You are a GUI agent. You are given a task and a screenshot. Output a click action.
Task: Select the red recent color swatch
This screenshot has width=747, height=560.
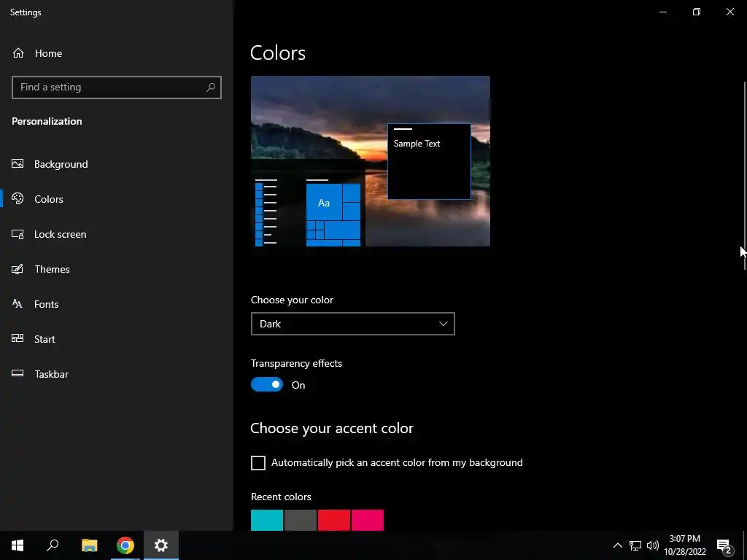pyautogui.click(x=334, y=520)
